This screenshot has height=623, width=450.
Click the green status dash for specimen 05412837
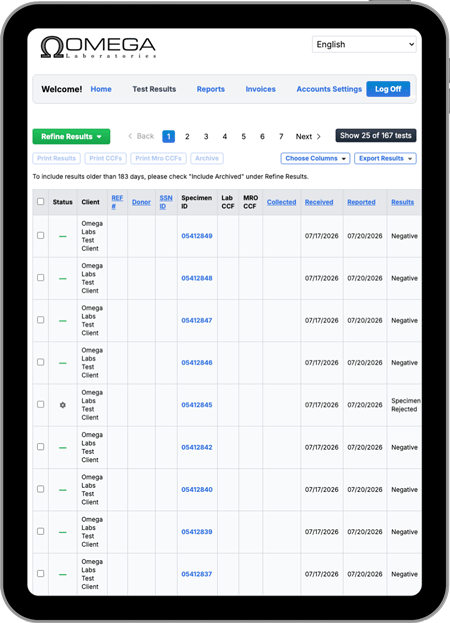pos(62,574)
